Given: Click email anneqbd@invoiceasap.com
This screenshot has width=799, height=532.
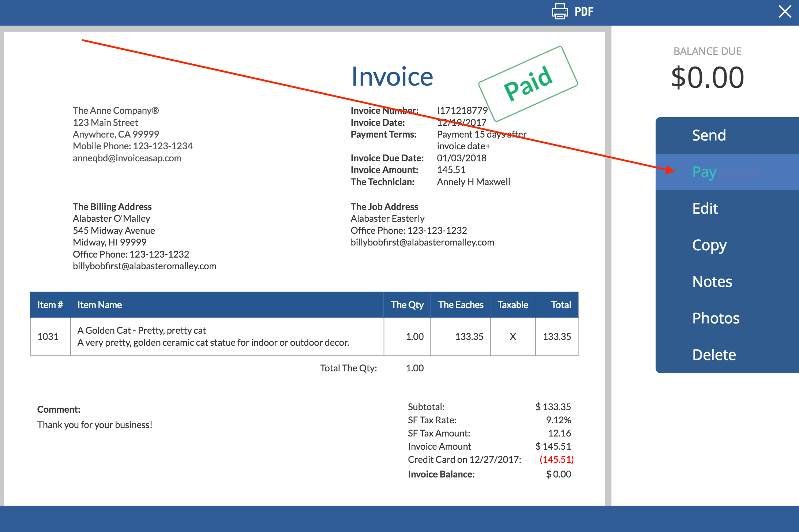Looking at the screenshot, I should pyautogui.click(x=127, y=158).
